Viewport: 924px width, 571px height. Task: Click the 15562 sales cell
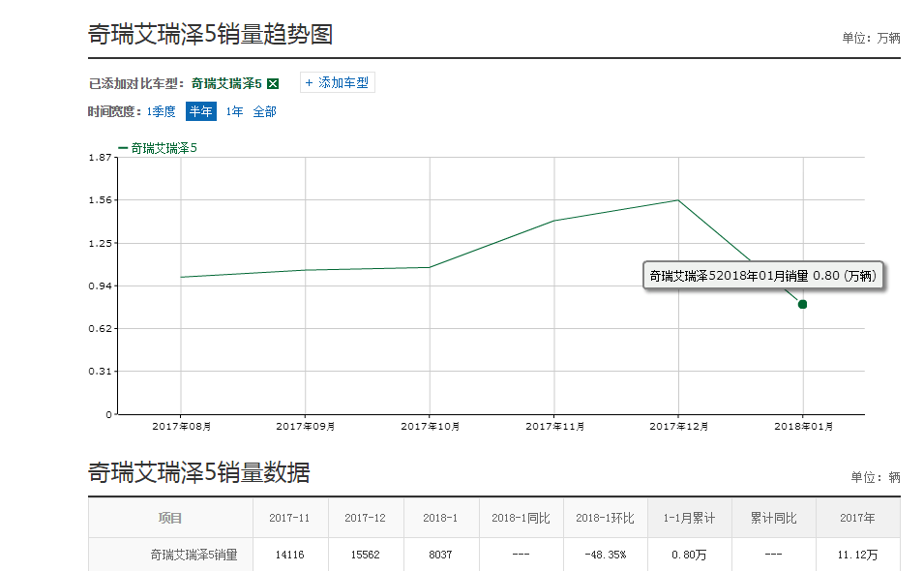tap(366, 555)
